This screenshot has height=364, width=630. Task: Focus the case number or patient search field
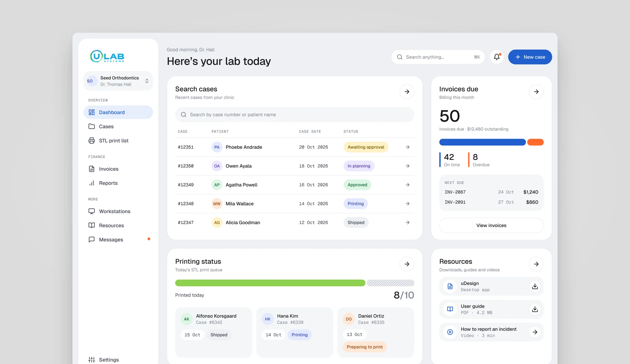(295, 115)
